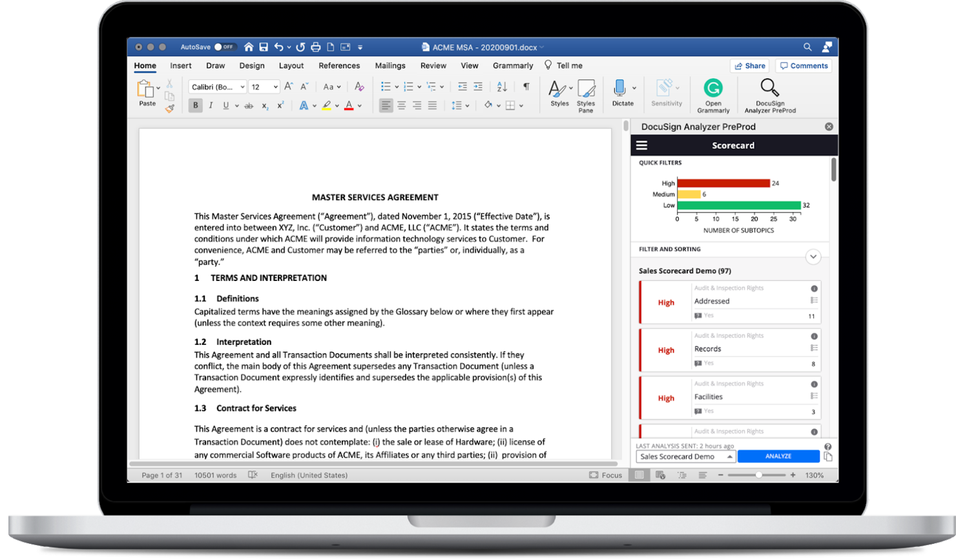Filter by the High red bar
The height and width of the screenshot is (560, 956).
[723, 183]
